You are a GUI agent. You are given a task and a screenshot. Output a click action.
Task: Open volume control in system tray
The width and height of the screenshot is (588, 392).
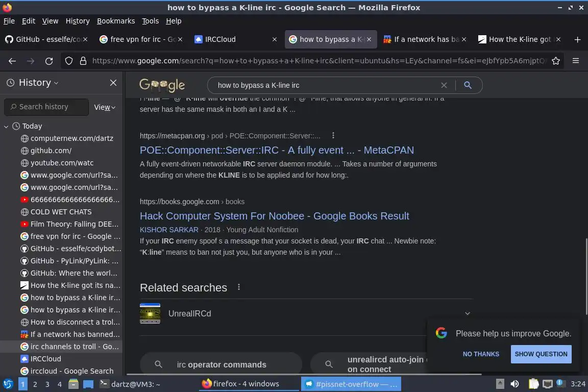click(x=515, y=384)
